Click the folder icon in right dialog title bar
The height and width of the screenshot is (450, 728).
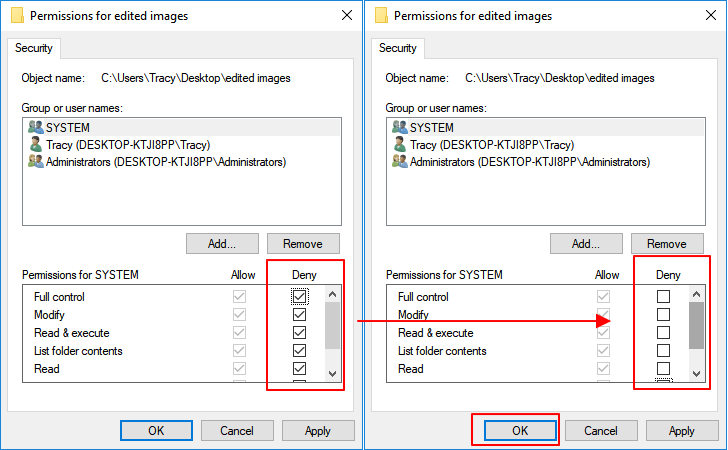380,16
